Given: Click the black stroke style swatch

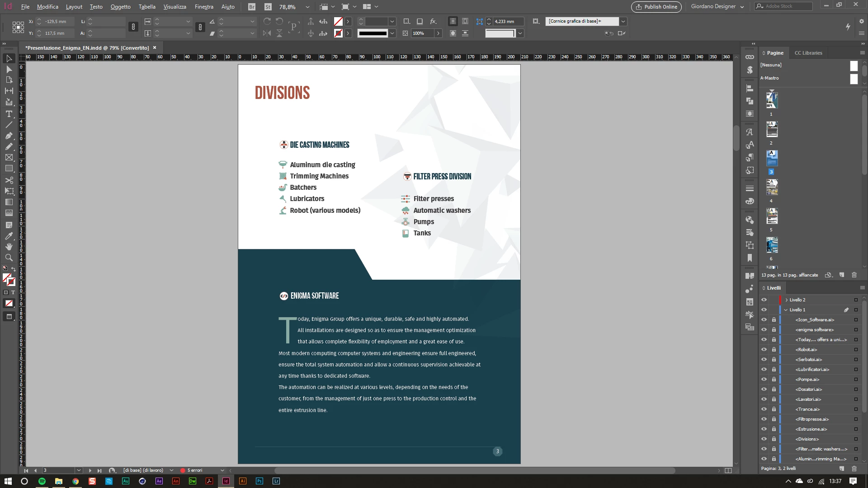Looking at the screenshot, I should click(x=373, y=33).
